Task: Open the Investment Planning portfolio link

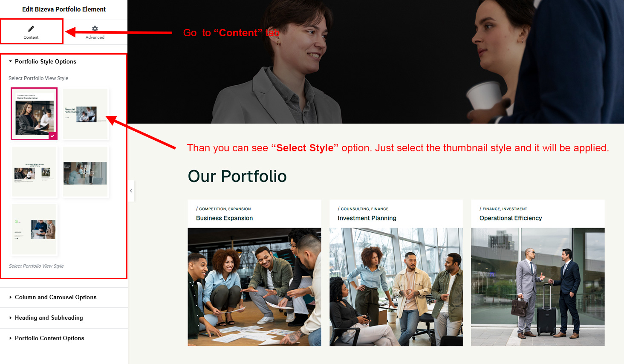Action: pyautogui.click(x=367, y=218)
